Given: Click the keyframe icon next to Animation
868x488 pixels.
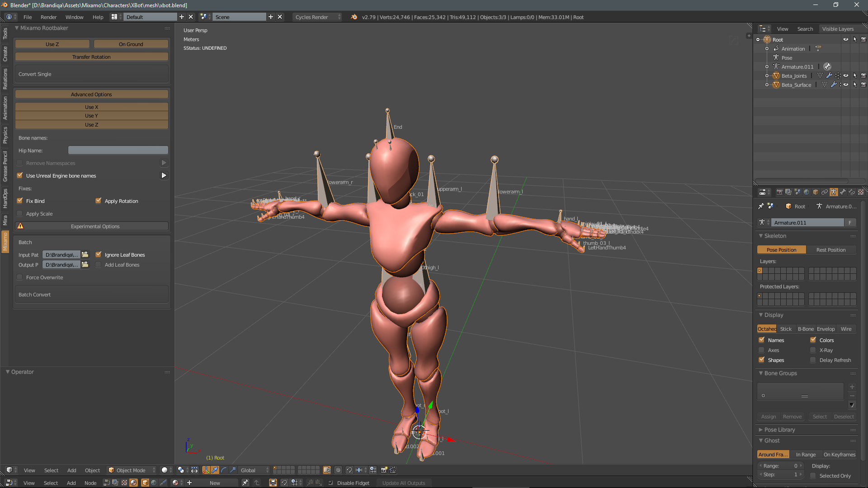Looking at the screenshot, I should coord(818,48).
